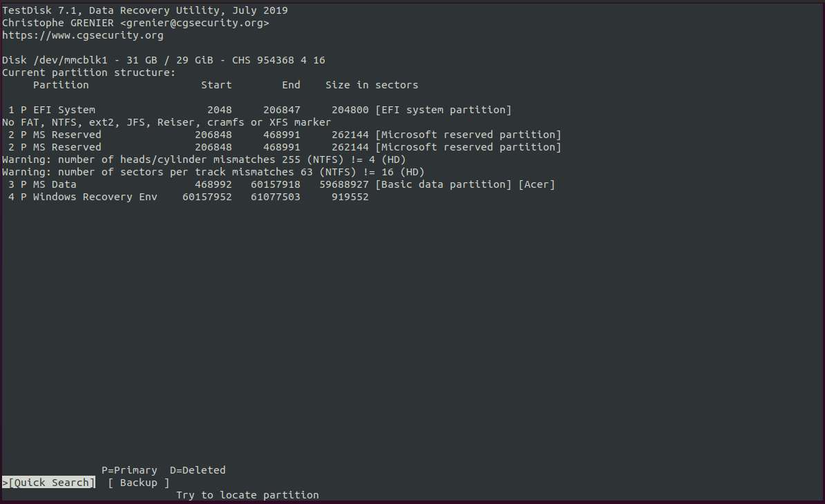Image resolution: width=825 pixels, height=504 pixels.
Task: Click the Start column header
Action: [216, 85]
